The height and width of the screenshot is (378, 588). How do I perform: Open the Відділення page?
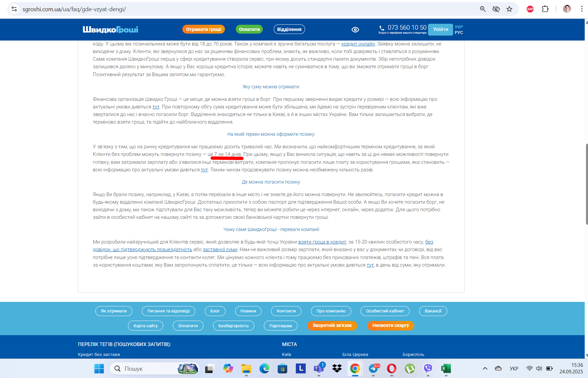click(x=289, y=29)
